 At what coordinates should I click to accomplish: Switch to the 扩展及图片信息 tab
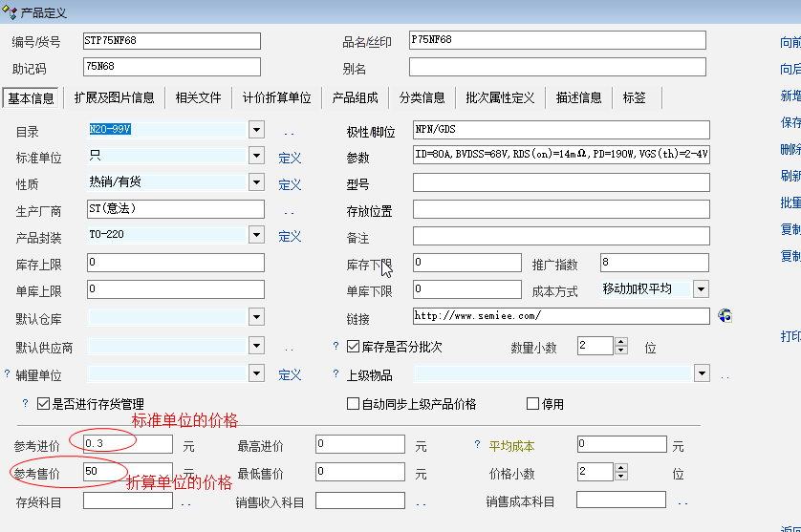point(114,97)
